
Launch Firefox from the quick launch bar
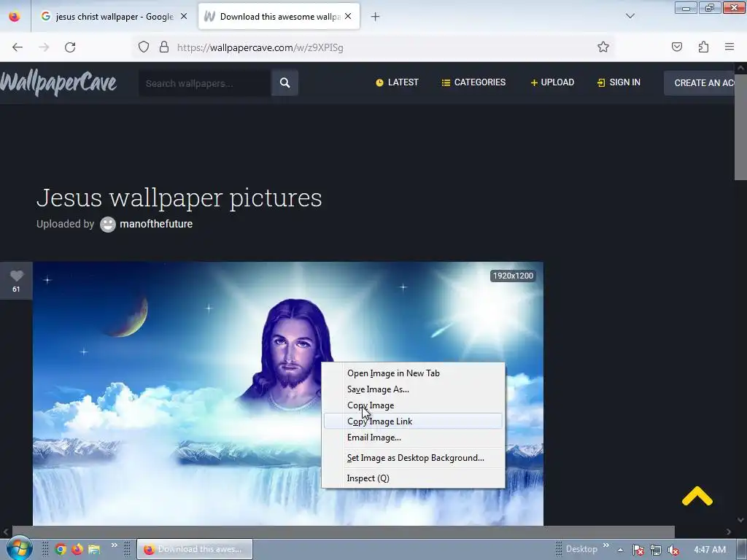pyautogui.click(x=77, y=549)
